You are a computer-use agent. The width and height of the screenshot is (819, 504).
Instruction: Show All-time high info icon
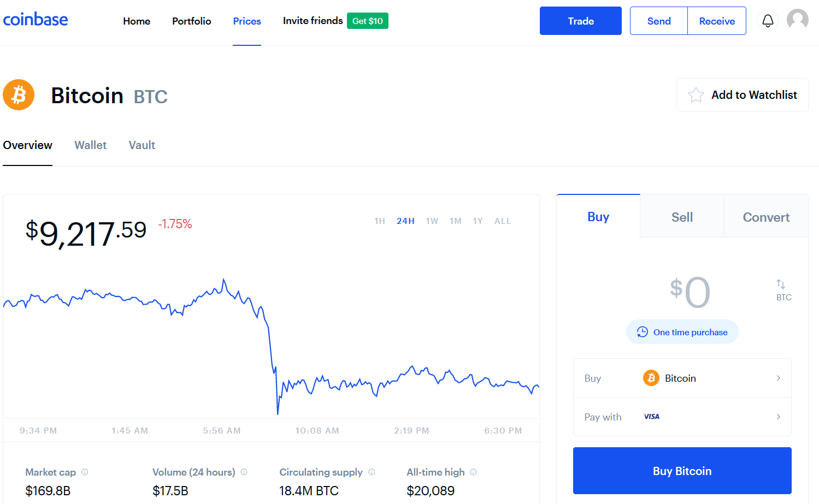click(473, 472)
